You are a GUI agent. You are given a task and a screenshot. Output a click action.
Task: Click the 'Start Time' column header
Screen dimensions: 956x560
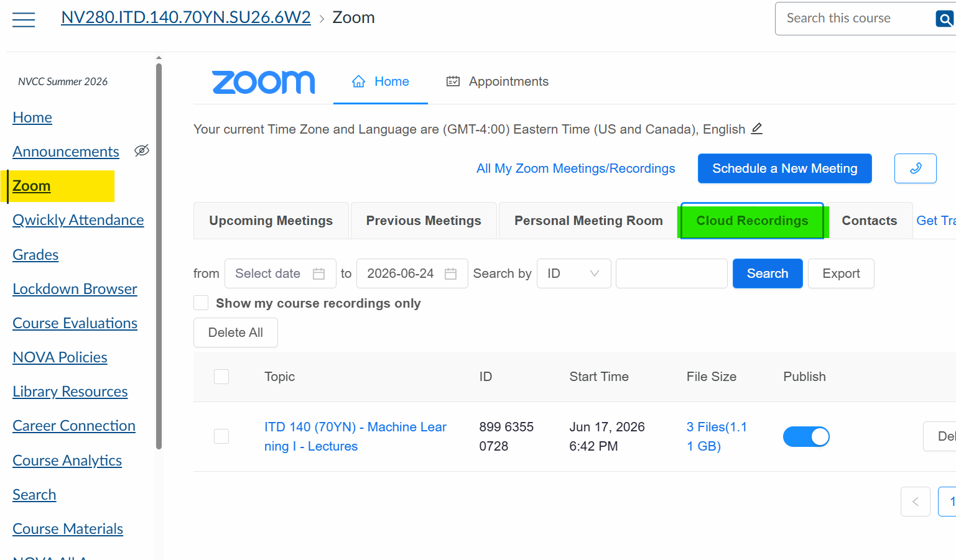pos(599,377)
